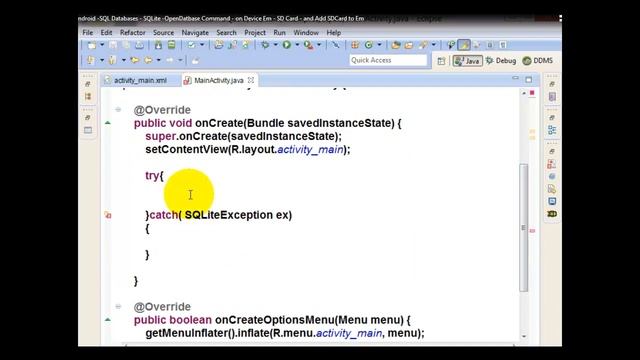Open the Android Virtual Device Manager icon

pos(171,45)
